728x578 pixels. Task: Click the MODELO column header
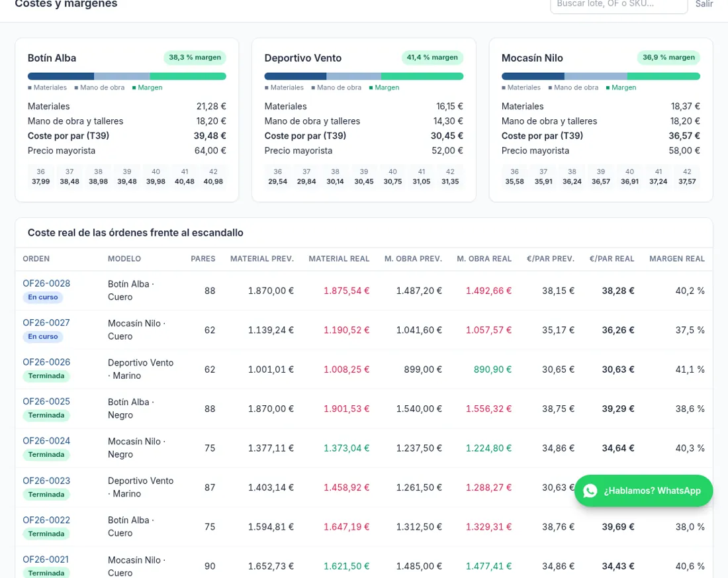coord(124,259)
